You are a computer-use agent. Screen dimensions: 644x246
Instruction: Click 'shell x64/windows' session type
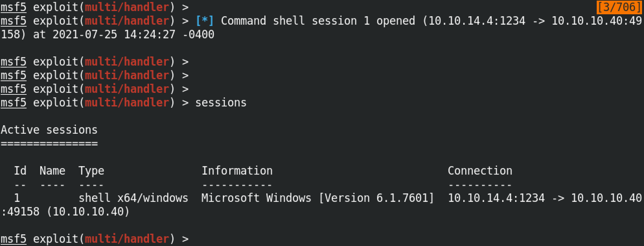pos(133,198)
